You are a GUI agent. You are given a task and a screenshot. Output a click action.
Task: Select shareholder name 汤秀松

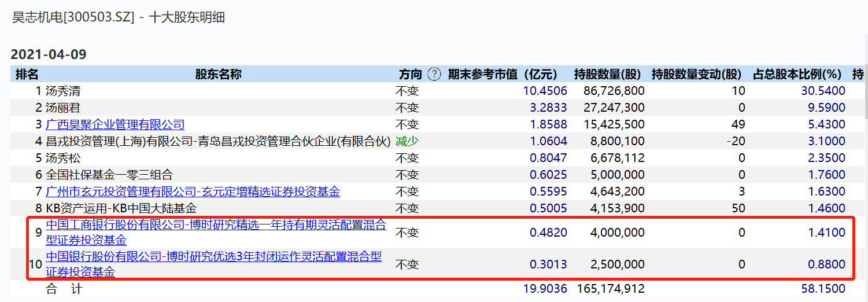(x=63, y=158)
